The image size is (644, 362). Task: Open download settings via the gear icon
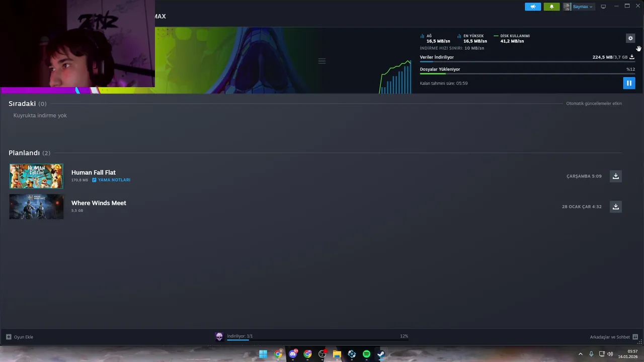(630, 38)
